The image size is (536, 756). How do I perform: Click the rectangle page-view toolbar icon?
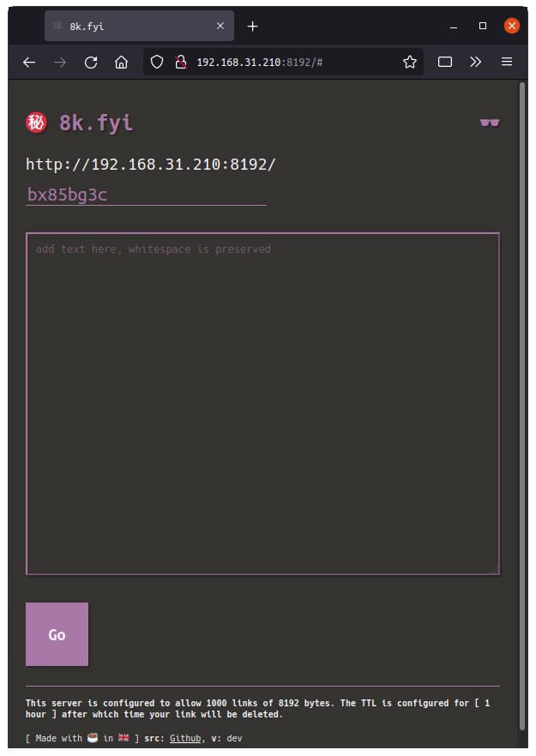(443, 62)
